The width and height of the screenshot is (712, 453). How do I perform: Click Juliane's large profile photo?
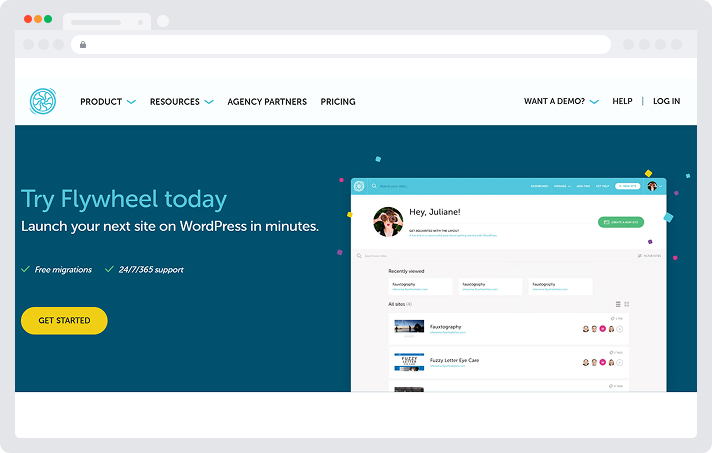(388, 222)
